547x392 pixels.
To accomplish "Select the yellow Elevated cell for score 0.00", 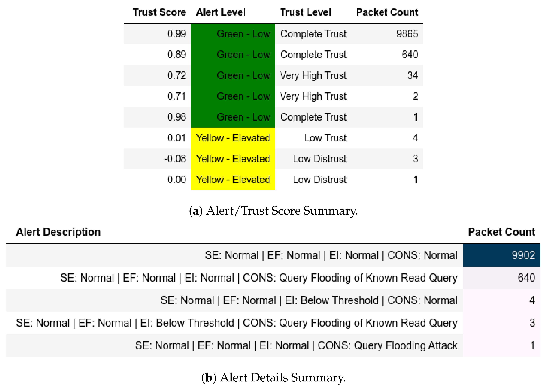I will coord(233,180).
